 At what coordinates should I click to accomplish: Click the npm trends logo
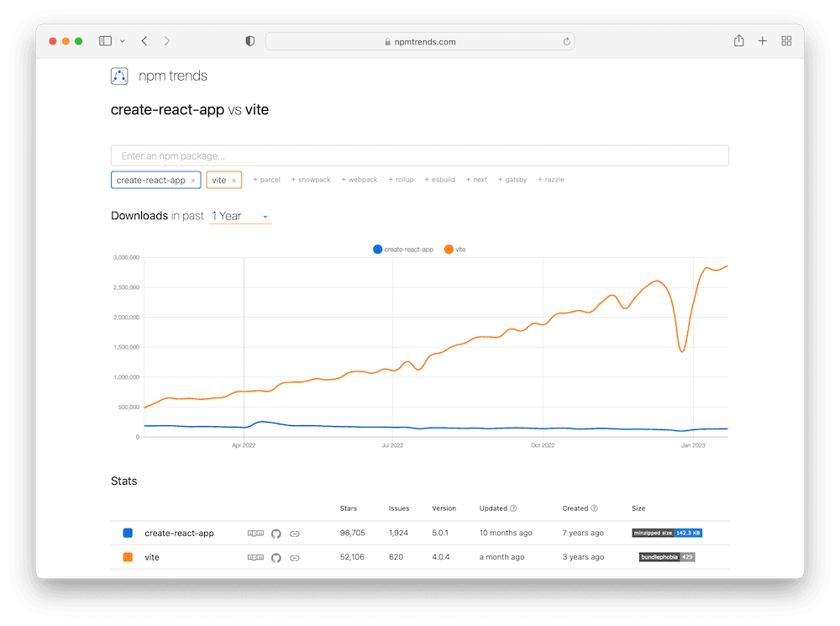click(x=119, y=76)
